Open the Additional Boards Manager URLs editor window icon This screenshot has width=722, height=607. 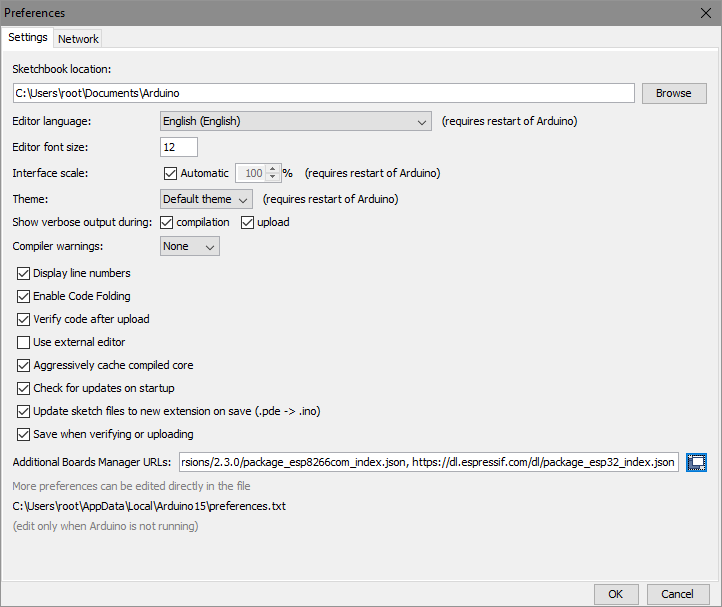click(696, 462)
